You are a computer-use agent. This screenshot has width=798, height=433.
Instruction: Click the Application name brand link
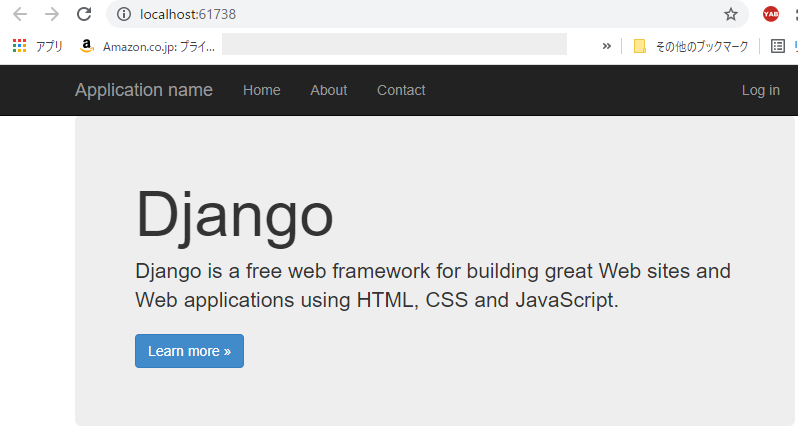point(144,90)
